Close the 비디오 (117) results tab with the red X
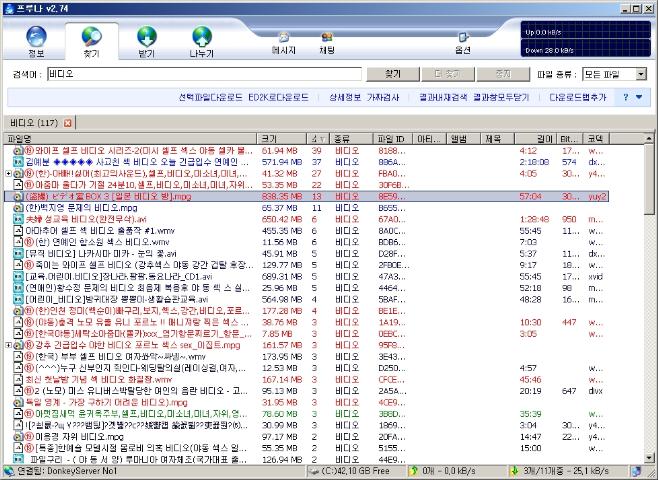 [x=68, y=123]
